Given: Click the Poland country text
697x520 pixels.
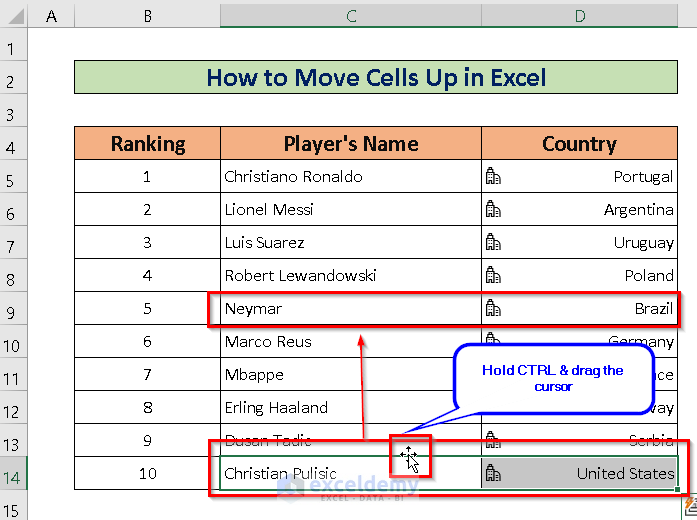Looking at the screenshot, I should pos(649,276).
